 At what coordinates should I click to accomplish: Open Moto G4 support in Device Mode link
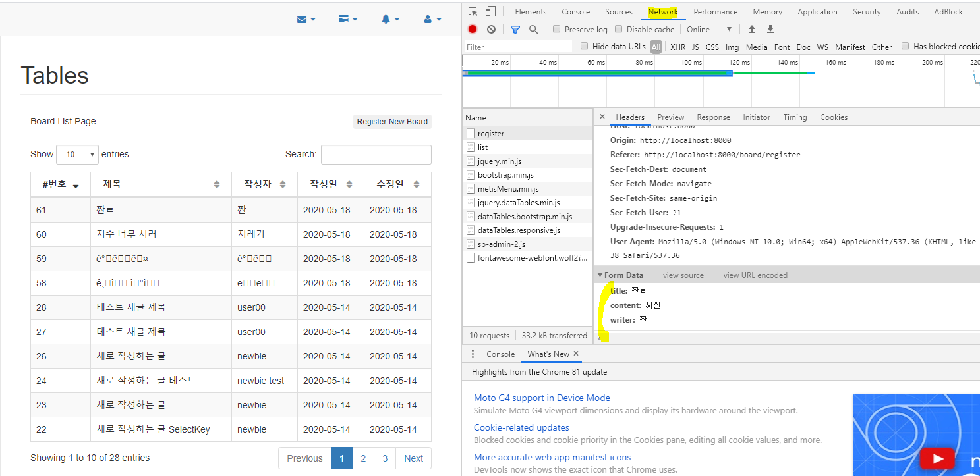click(x=542, y=398)
